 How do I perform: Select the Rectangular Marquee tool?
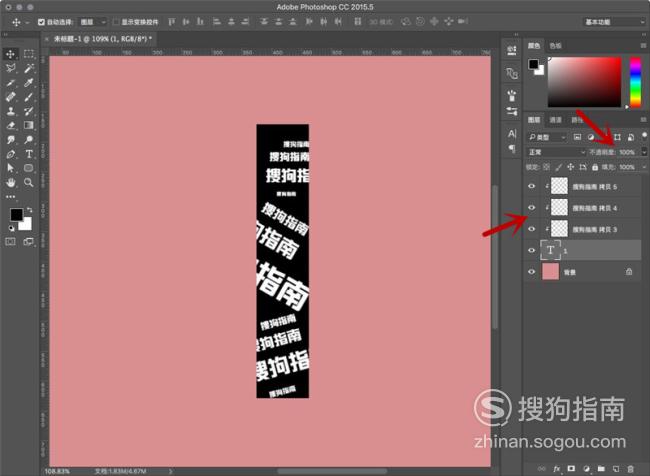click(x=29, y=54)
